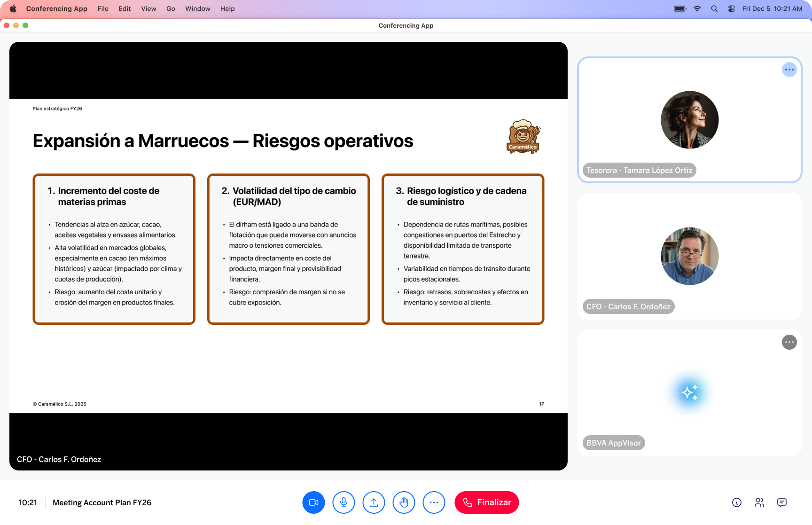The image size is (812, 525).
Task: Open the Window menu
Action: [197, 8]
